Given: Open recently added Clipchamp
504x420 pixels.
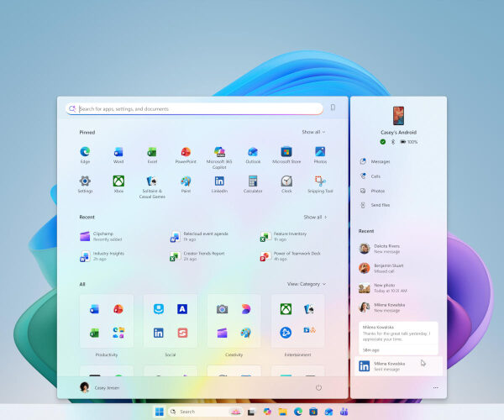Looking at the screenshot, I should pos(102,236).
